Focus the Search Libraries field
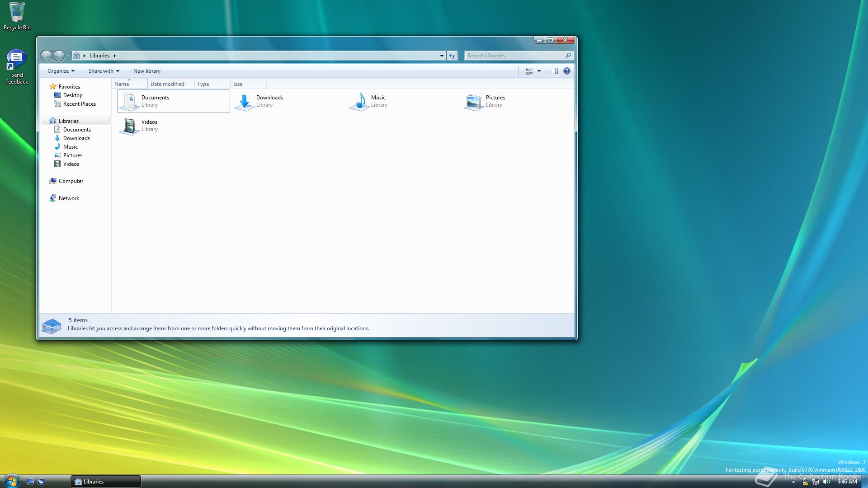868x488 pixels. (514, 56)
